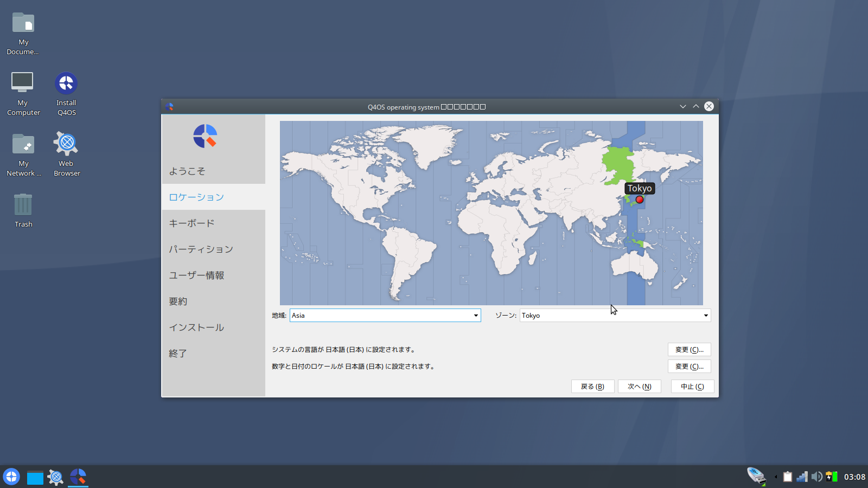The height and width of the screenshot is (488, 868).
Task: Click the battery indicator in the system tray
Action: [x=831, y=477]
